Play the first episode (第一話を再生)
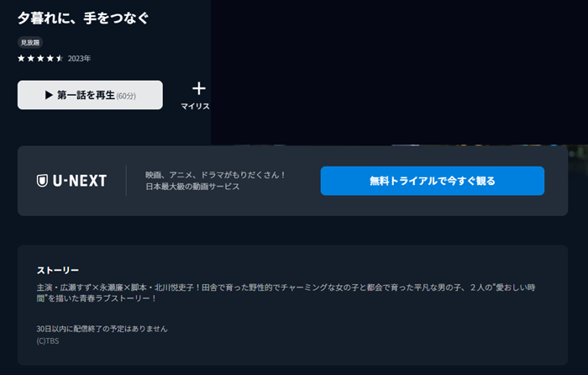The height and width of the screenshot is (375, 588). tap(90, 95)
